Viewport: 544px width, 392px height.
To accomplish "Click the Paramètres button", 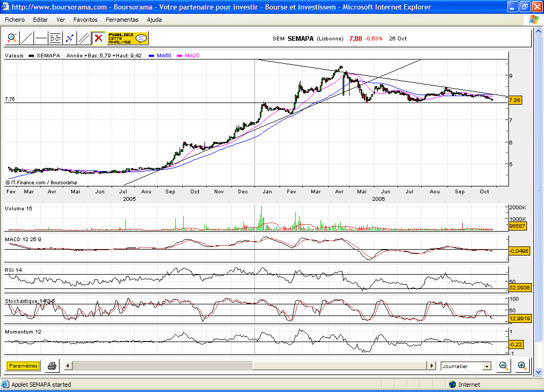I will (23, 365).
